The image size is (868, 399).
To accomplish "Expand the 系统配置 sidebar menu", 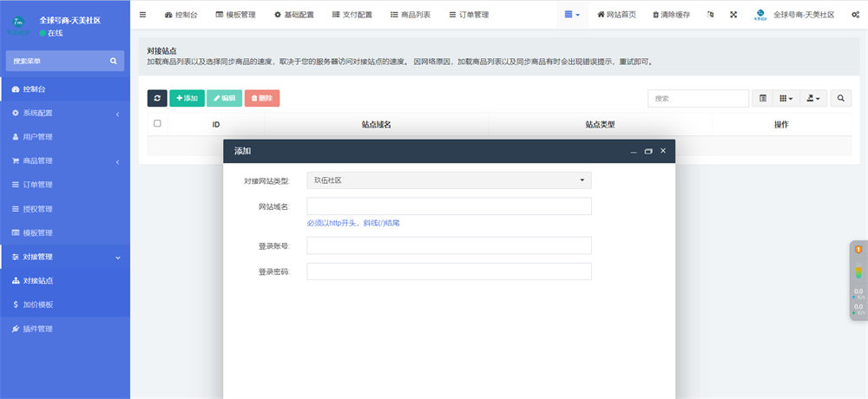I will coord(65,114).
